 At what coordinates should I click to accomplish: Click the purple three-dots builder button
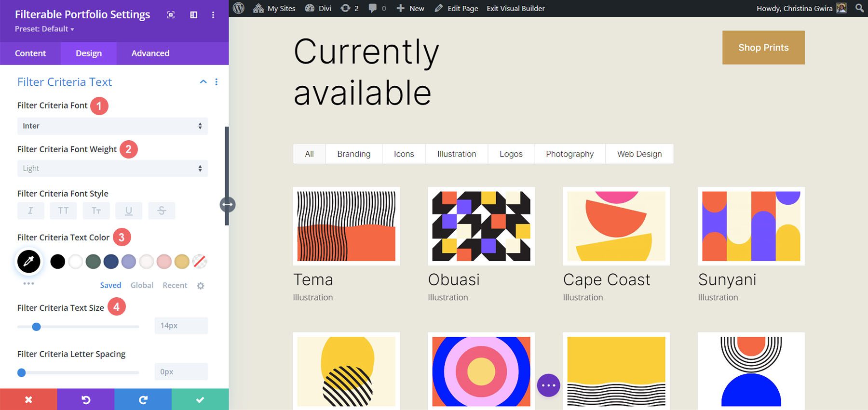[548, 385]
